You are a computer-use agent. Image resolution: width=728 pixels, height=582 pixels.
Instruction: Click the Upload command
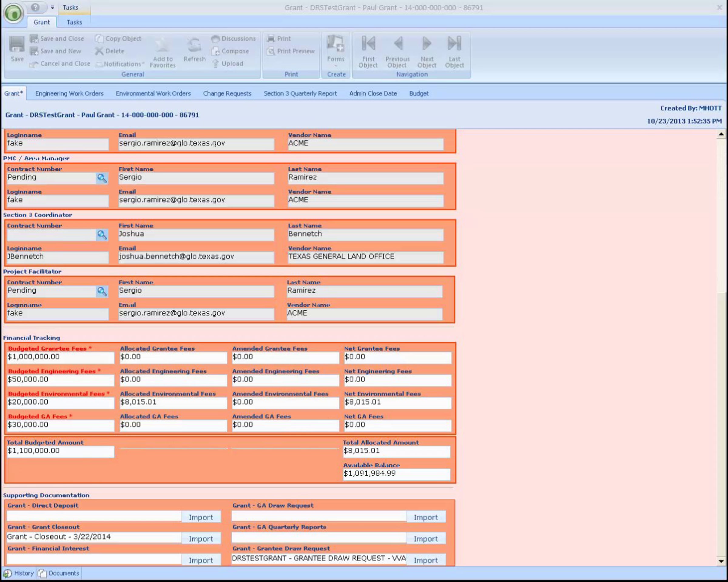coord(227,64)
